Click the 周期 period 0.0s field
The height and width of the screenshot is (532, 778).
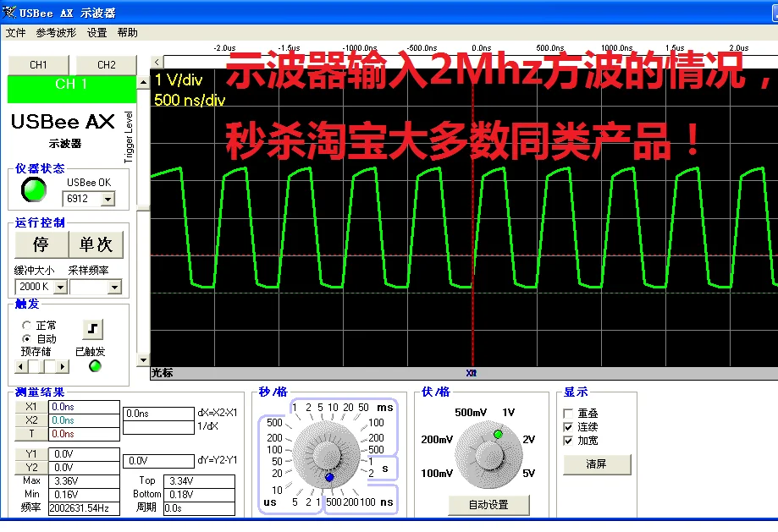tap(199, 508)
